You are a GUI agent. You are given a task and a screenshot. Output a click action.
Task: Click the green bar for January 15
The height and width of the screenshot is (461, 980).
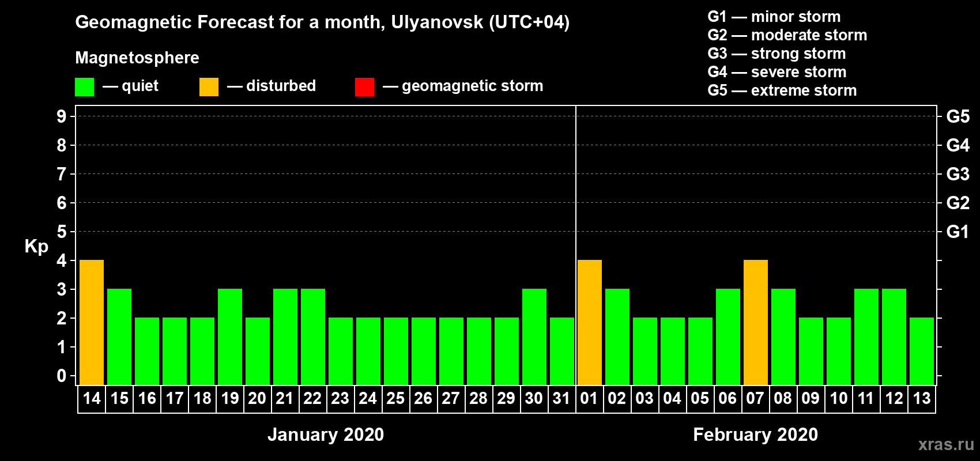coord(119,337)
